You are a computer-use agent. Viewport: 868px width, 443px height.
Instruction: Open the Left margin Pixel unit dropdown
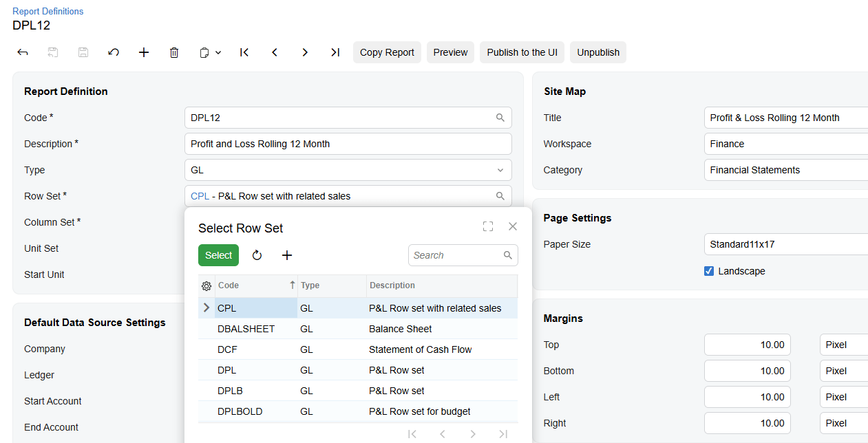point(844,397)
